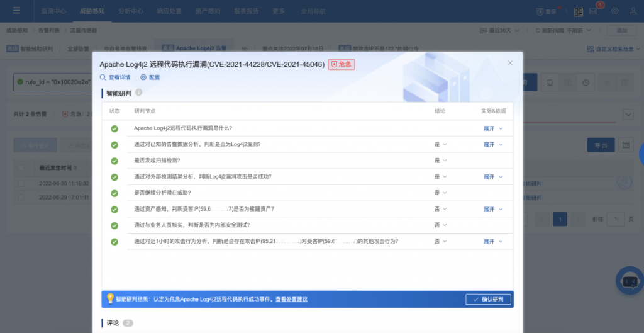Open the 重保 shield icon

tap(540, 12)
